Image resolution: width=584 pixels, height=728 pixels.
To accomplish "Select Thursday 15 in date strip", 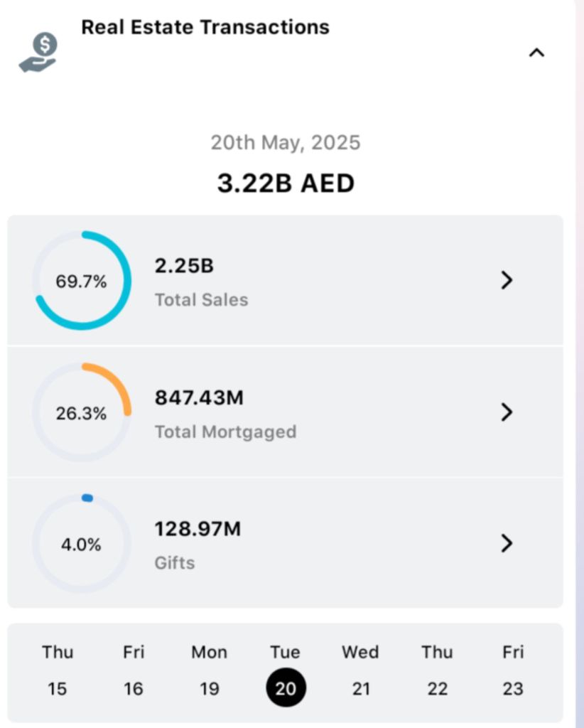I will (x=58, y=671).
